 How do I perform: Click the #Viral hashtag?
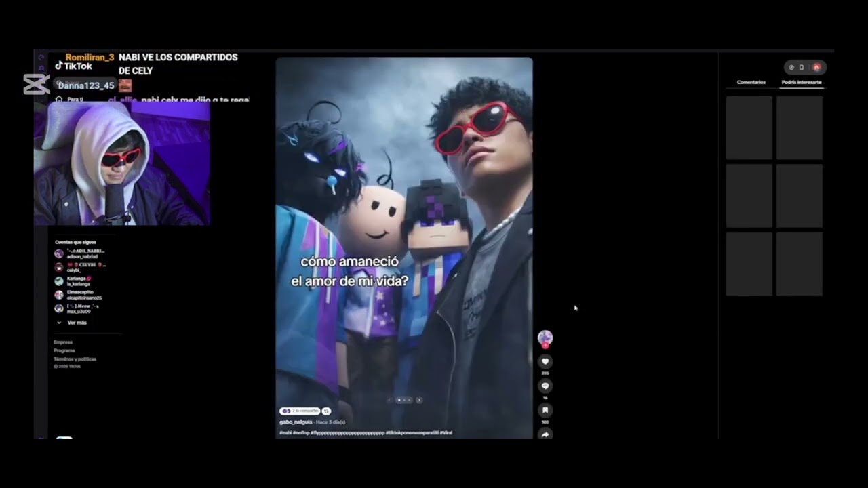(x=446, y=432)
